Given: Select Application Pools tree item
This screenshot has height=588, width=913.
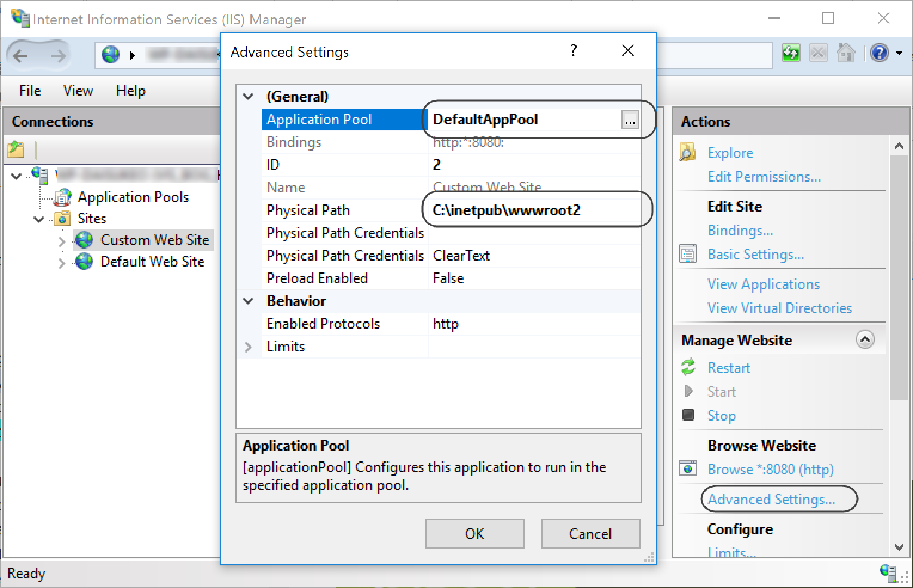Looking at the screenshot, I should tap(133, 197).
